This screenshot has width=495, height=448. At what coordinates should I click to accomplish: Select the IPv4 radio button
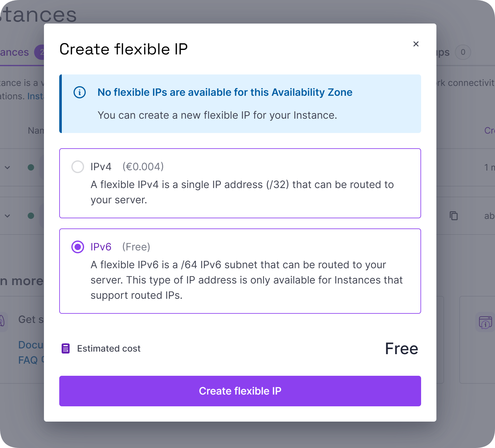[78, 167]
